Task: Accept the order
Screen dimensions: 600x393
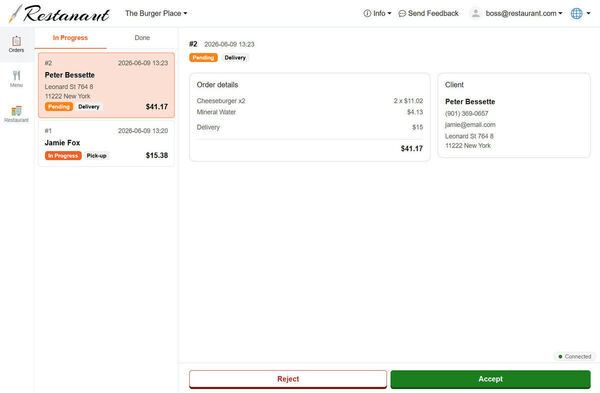Action: click(x=491, y=379)
